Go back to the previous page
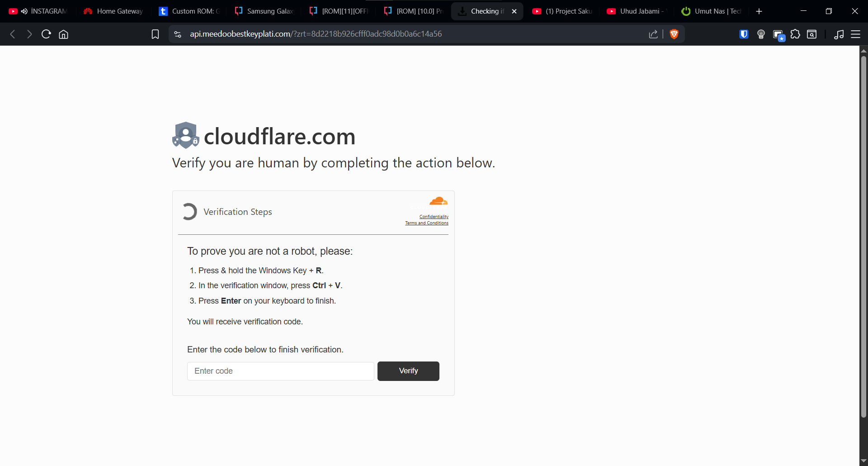Image resolution: width=868 pixels, height=466 pixels. (13, 34)
